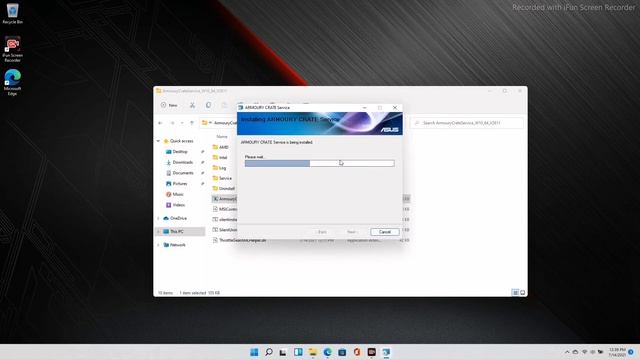Open Microsoft Edge from the taskbar
Image resolution: width=640 pixels, height=360 pixels.
327,352
